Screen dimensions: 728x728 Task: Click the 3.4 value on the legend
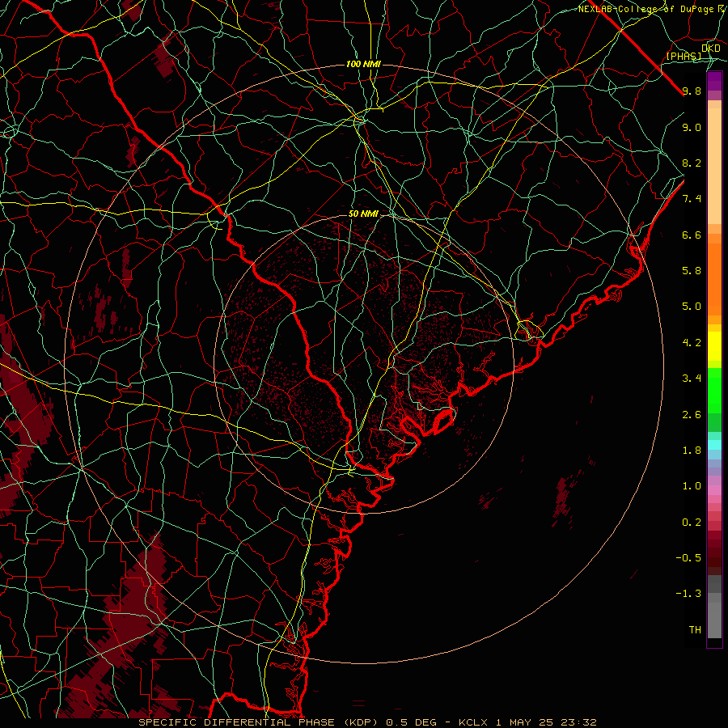692,379
